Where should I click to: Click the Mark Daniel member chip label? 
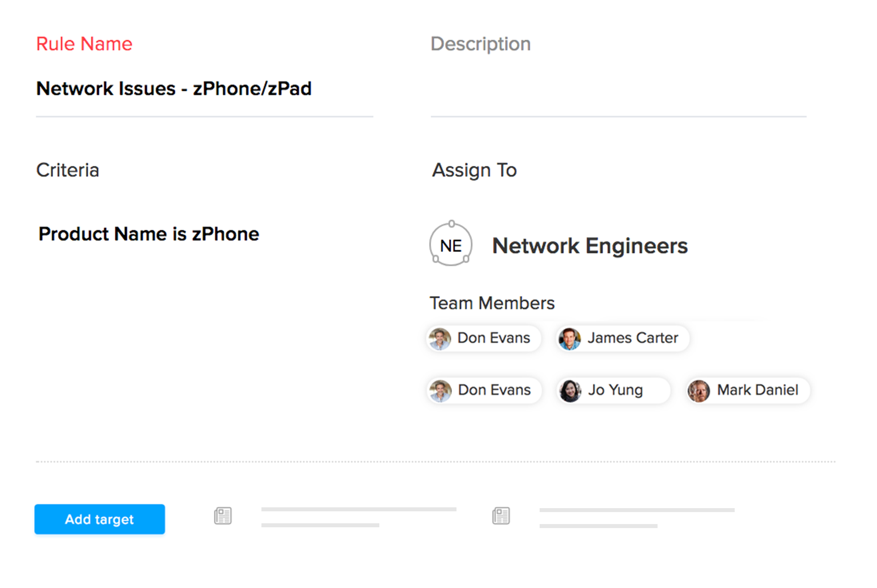pos(757,390)
